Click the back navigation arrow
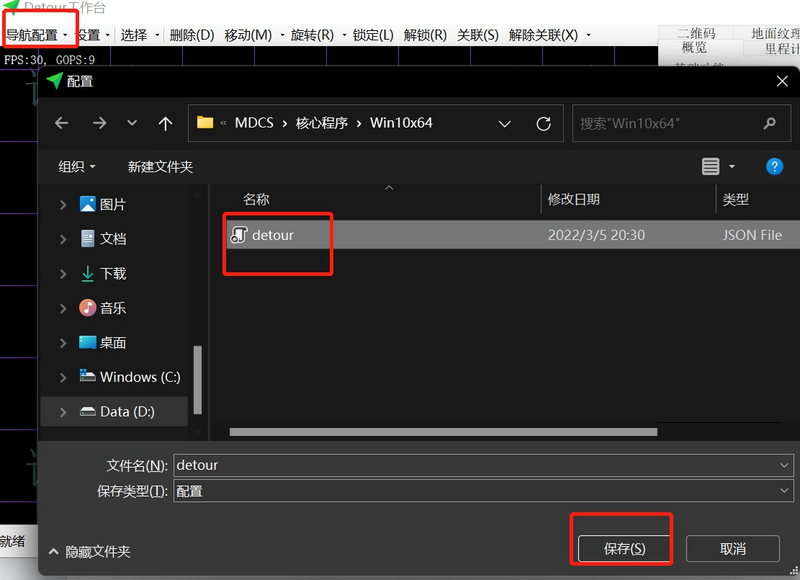This screenshot has width=800, height=580. click(x=61, y=122)
